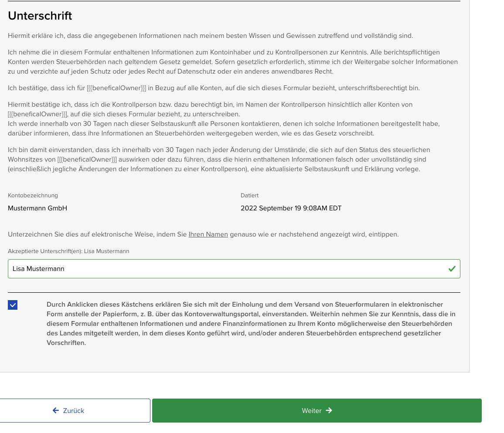The height and width of the screenshot is (433, 504).
Task: Click the green checkmark in the signature field
Action: (x=452, y=269)
